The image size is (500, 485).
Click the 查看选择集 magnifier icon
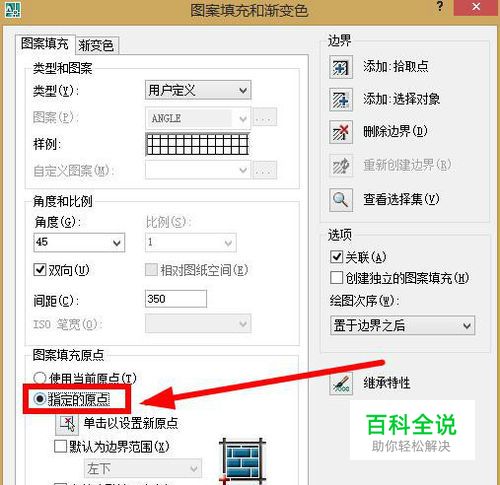[x=341, y=200]
